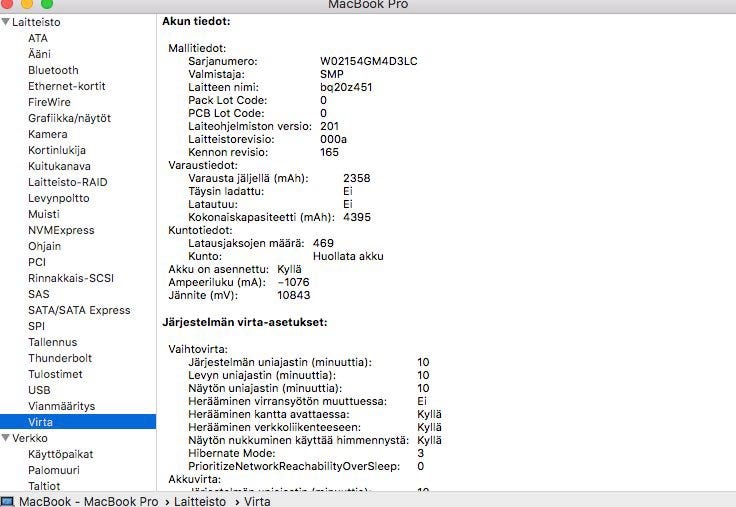The height and width of the screenshot is (507, 736).
Task: Select Kamera in the sidebar
Action: pos(48,134)
